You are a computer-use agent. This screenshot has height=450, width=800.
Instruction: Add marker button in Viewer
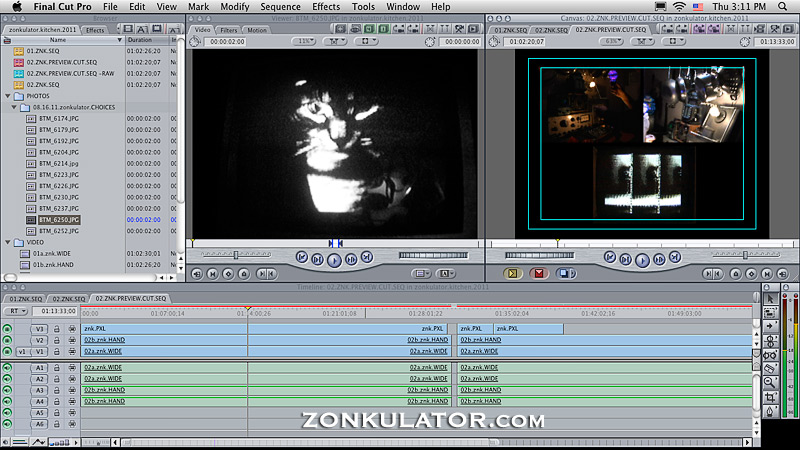coord(244,274)
